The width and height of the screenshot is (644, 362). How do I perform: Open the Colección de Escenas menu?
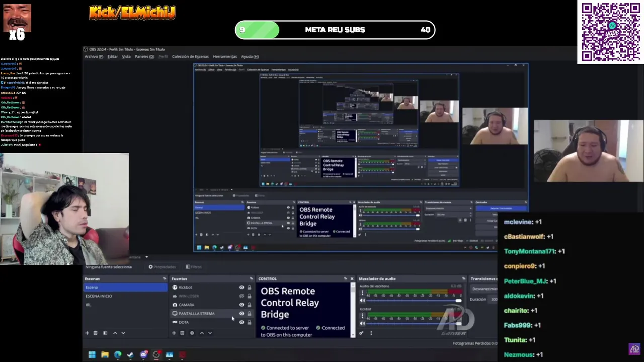pos(190,56)
